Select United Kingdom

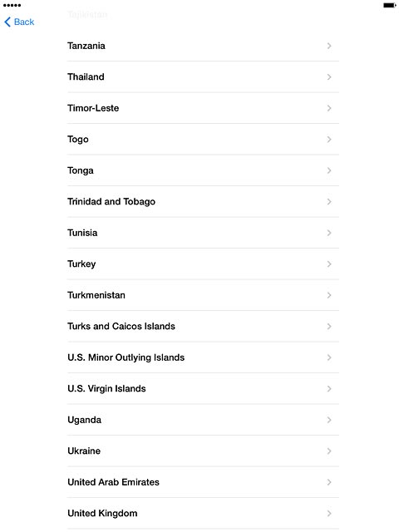pyautogui.click(x=203, y=514)
